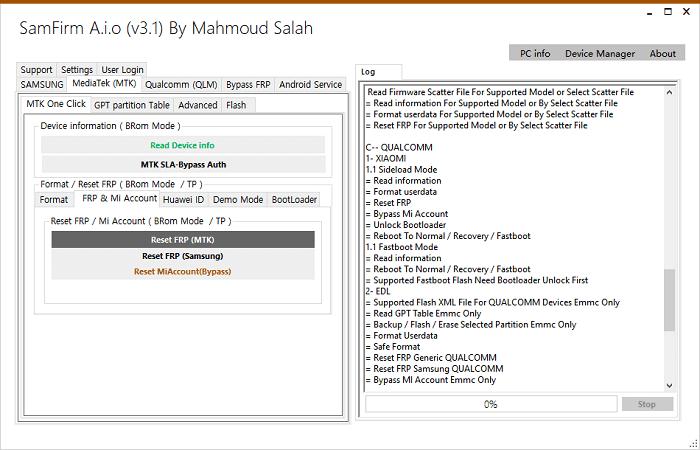Click the Reset FRP (MTK) button
The height and width of the screenshot is (450, 700).
183,240
